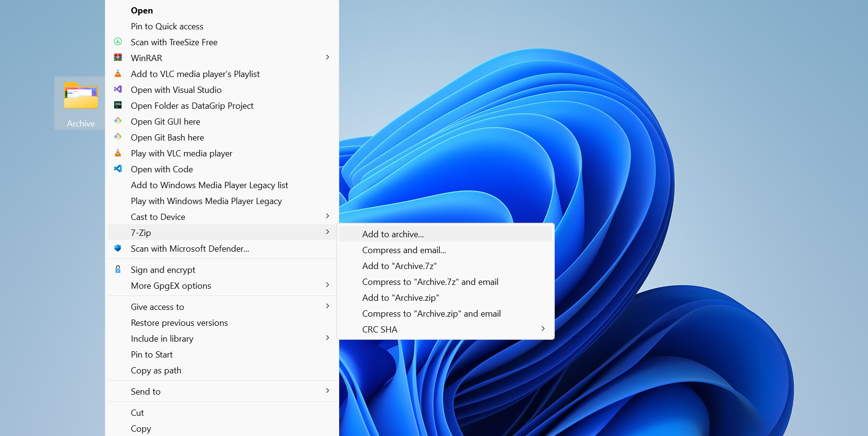This screenshot has width=868, height=436.
Task: Click the Sign and encrypt lock icon
Action: pos(118,269)
